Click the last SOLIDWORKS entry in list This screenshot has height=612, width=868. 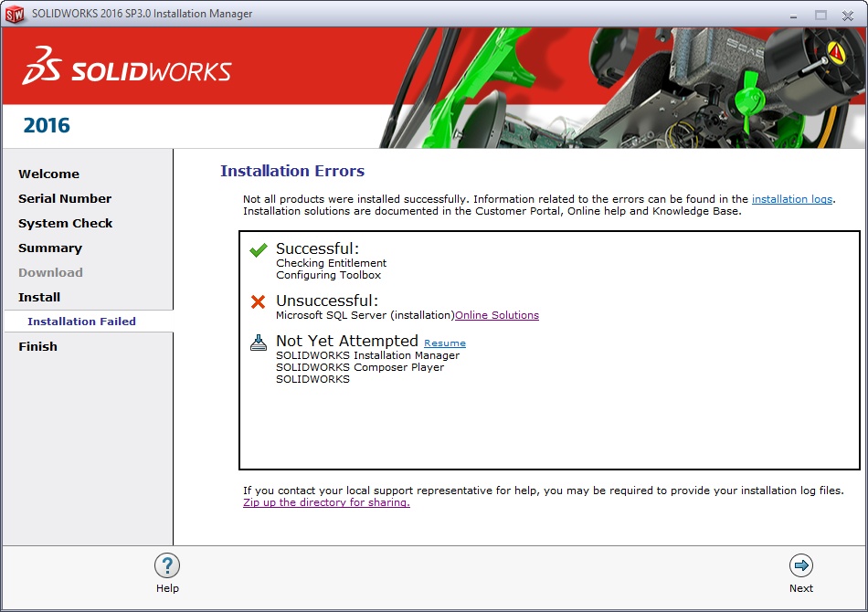[312, 380]
